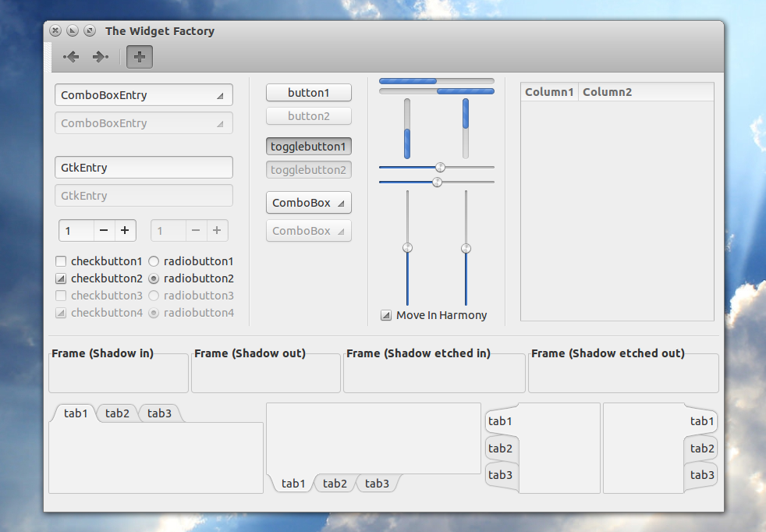Click the plus icon in the toolbar
This screenshot has height=532, width=766.
(139, 56)
